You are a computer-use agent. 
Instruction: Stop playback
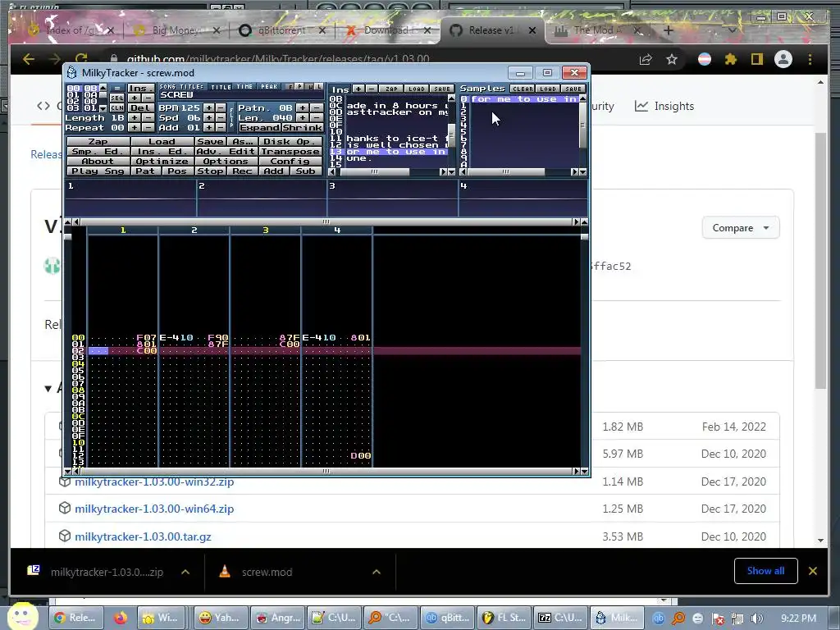pos(210,171)
